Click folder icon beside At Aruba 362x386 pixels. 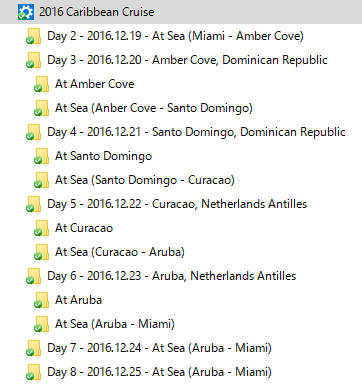click(41, 300)
